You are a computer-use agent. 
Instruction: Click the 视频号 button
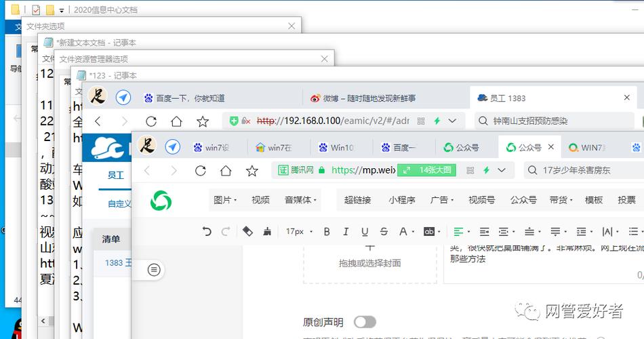click(x=481, y=200)
